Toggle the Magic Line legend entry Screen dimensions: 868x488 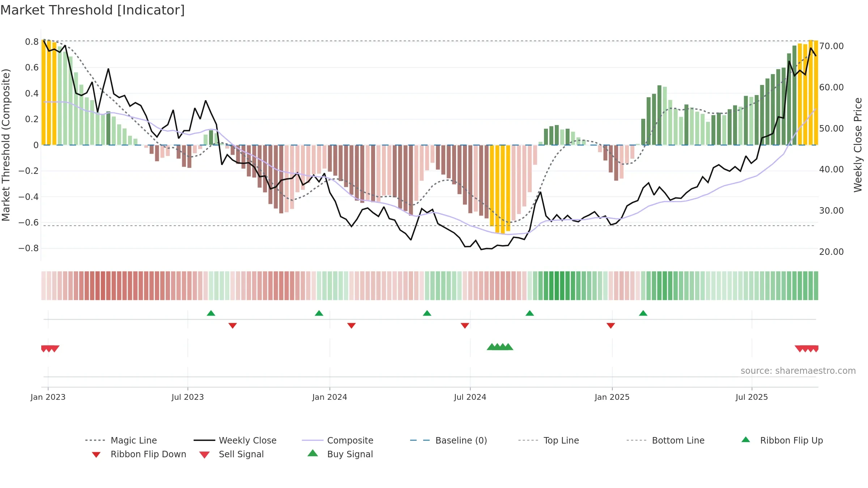(x=121, y=440)
